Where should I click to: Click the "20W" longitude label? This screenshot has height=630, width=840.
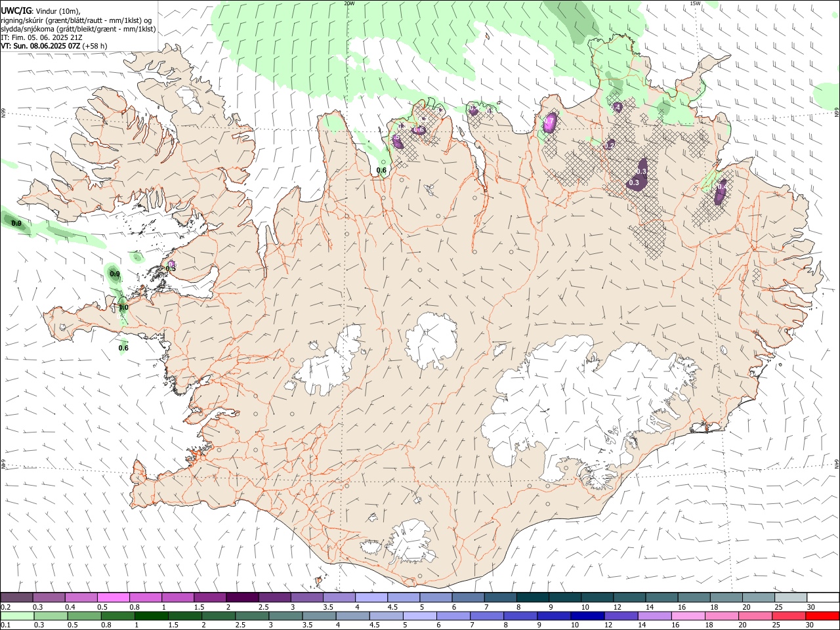349,3
